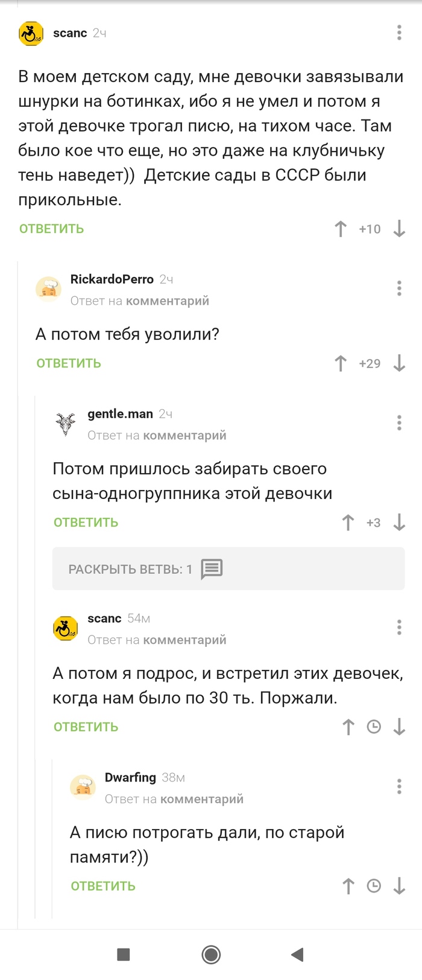Open the options menu next to scanc's reply
422x980 pixels.
pos(398,627)
